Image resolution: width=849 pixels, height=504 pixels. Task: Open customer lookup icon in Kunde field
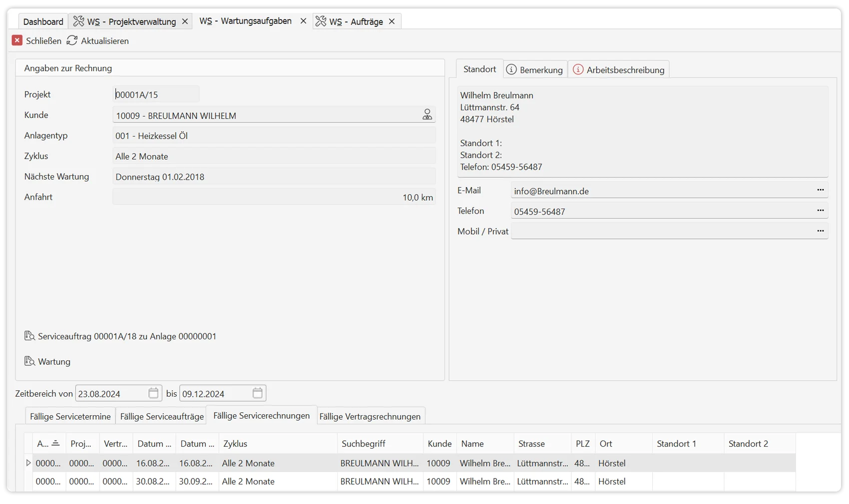click(427, 115)
